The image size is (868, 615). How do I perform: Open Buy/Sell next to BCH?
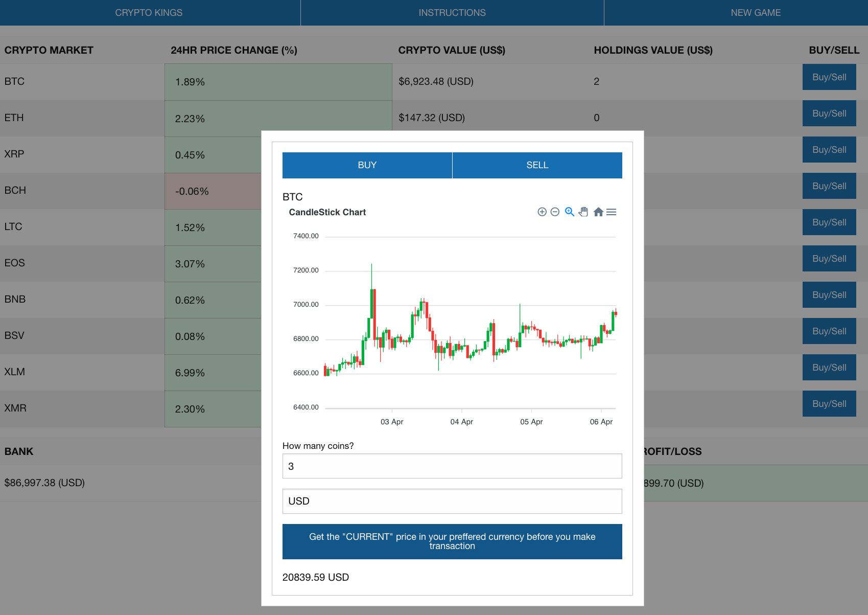click(x=829, y=186)
